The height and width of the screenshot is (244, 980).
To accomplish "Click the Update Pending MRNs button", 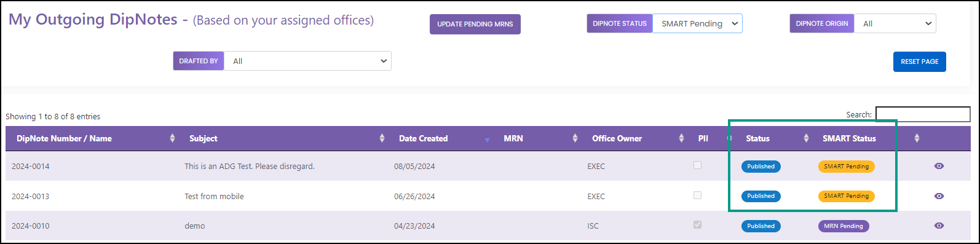I will [x=475, y=24].
